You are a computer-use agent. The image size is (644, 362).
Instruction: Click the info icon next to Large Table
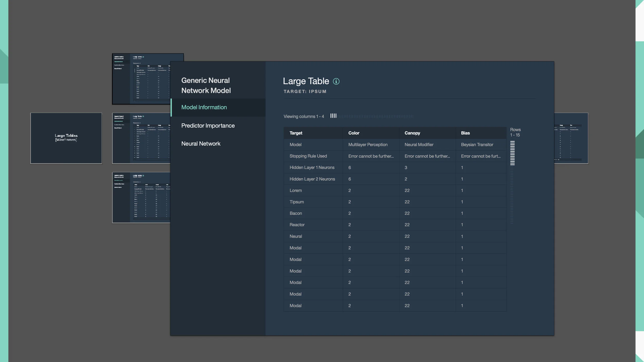click(336, 81)
